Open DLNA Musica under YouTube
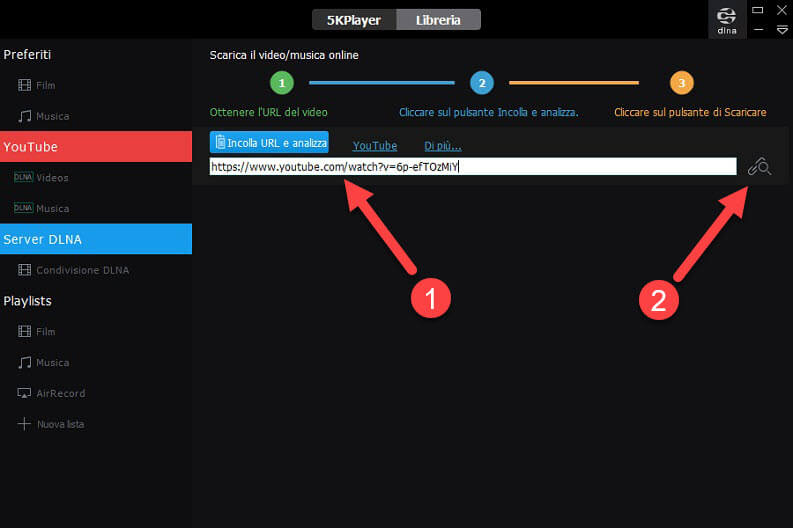 pyautogui.click(x=41, y=208)
